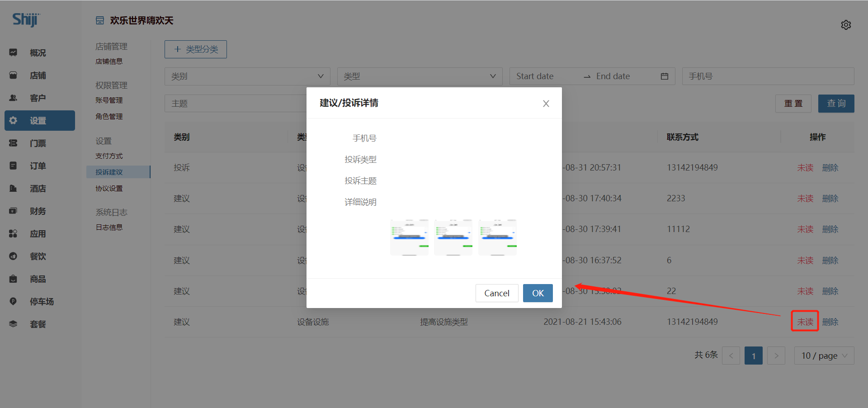868x408 pixels.
Task: Open 角色管理 submenu item
Action: pos(109,117)
